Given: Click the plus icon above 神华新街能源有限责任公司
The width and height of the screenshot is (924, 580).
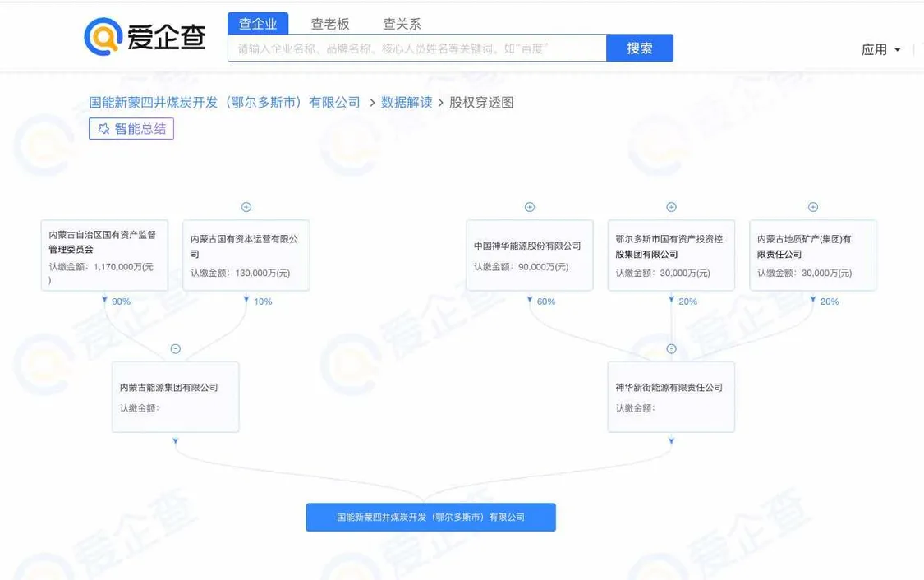Looking at the screenshot, I should pyautogui.click(x=671, y=348).
